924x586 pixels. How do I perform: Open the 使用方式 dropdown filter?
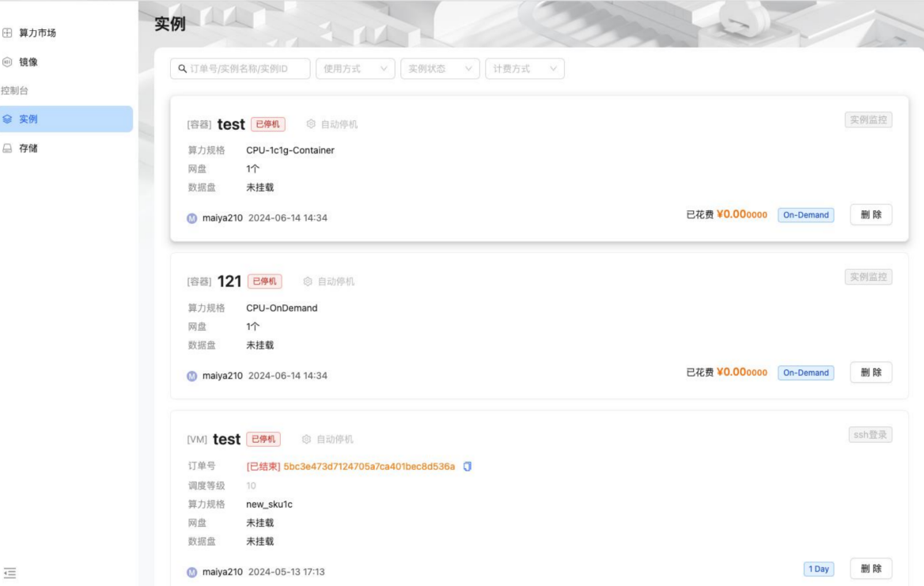pos(355,69)
